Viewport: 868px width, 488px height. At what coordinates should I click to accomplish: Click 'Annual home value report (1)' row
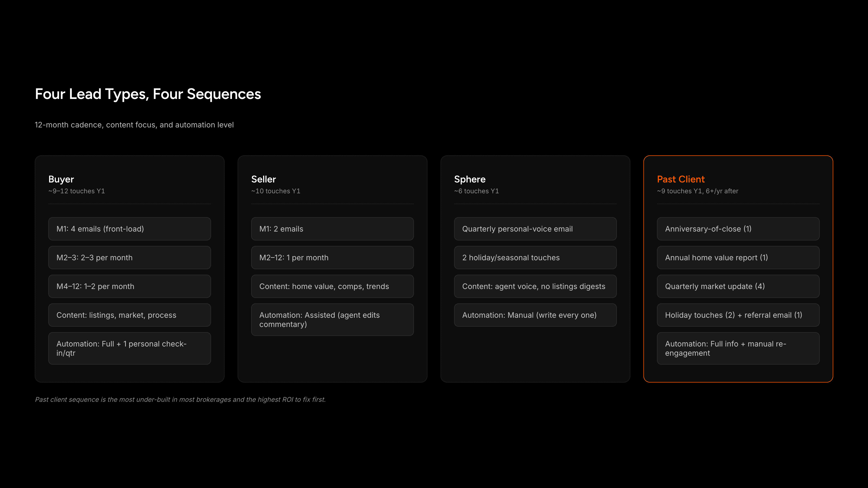click(738, 258)
